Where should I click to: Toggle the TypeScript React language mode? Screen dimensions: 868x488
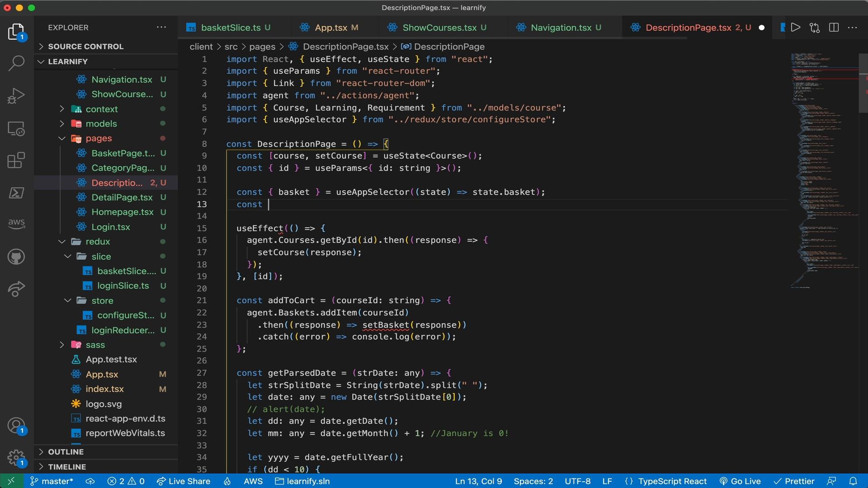pyautogui.click(x=672, y=481)
